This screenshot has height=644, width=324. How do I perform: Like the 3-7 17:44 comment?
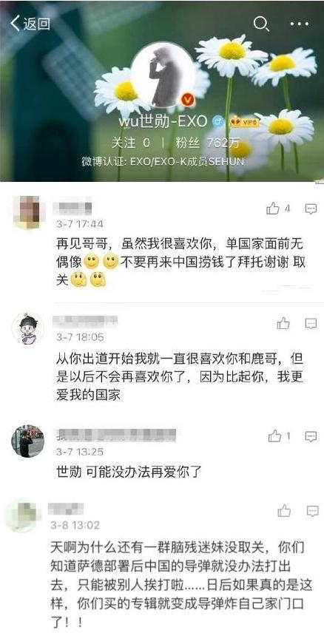(x=277, y=209)
